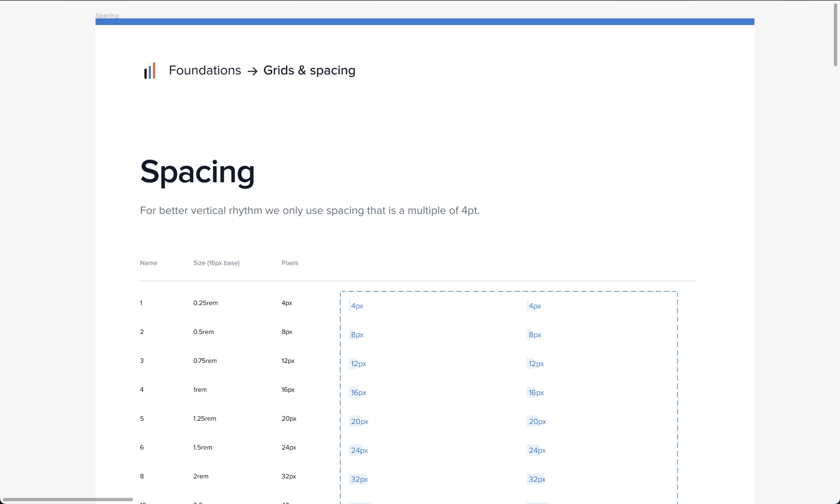Select the 0.75rem size cell
Viewport: 840px width, 504px height.
pyautogui.click(x=205, y=361)
